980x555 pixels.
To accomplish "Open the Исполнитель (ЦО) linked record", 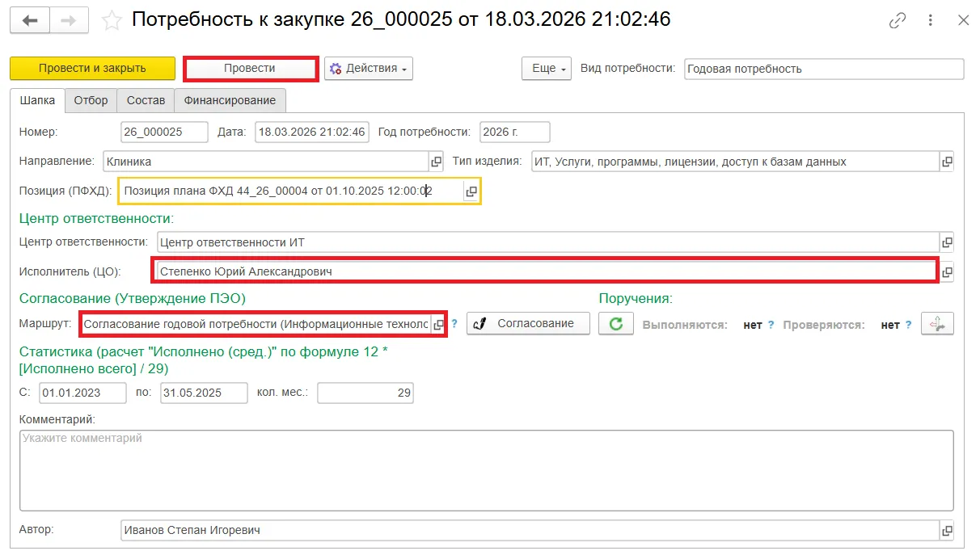I will click(x=947, y=272).
